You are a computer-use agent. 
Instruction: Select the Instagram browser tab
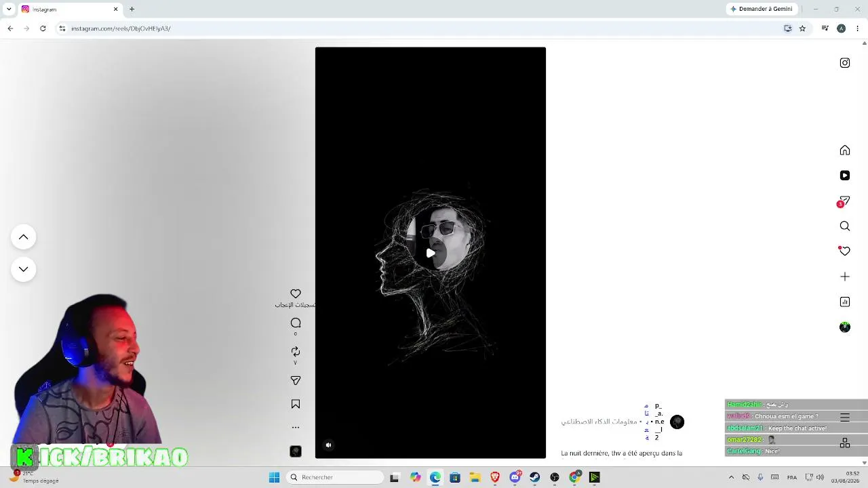pos(69,9)
